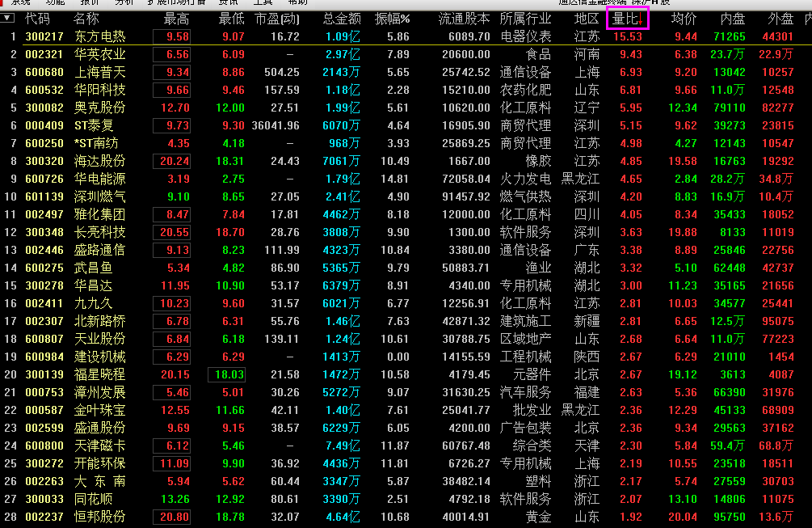Viewport: 812px width, 528px height.
Task: Click stock code 300320
Action: 44,161
